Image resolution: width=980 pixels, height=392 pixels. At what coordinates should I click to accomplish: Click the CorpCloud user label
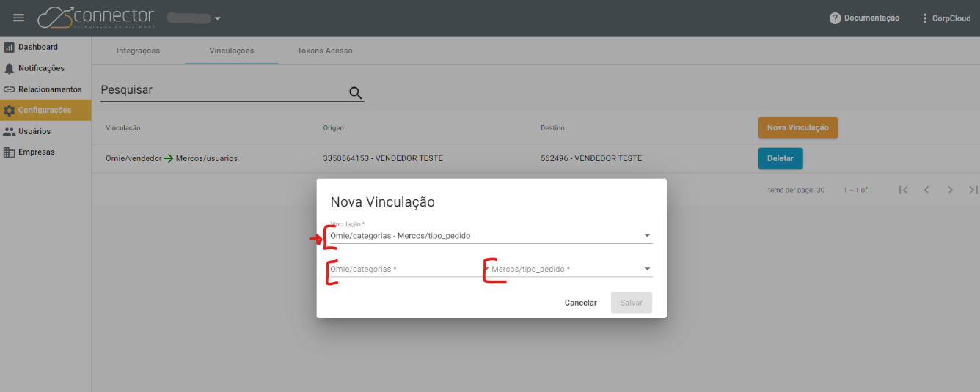click(x=951, y=18)
